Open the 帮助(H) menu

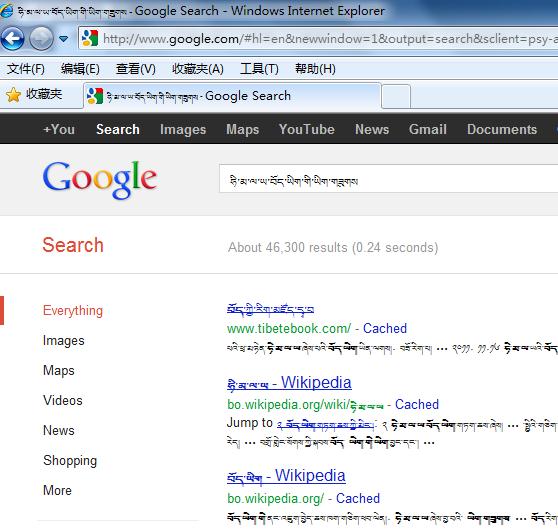pos(315,69)
